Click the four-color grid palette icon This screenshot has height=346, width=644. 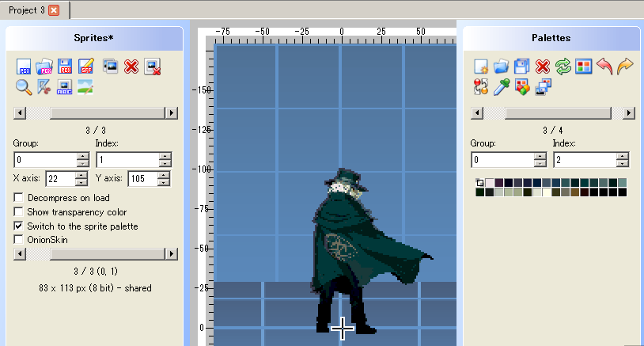(584, 67)
